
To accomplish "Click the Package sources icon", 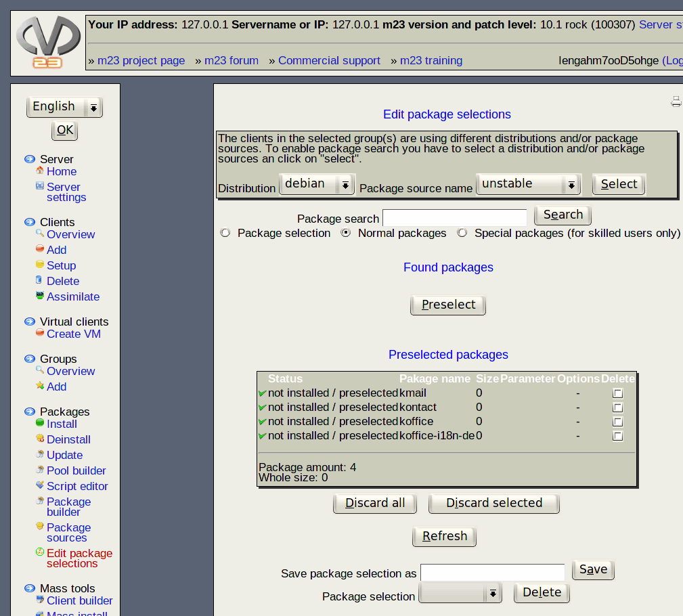I will click(40, 527).
